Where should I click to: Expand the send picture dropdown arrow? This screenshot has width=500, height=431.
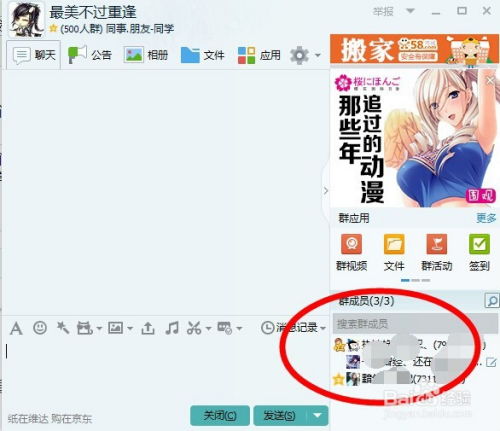pos(130,329)
